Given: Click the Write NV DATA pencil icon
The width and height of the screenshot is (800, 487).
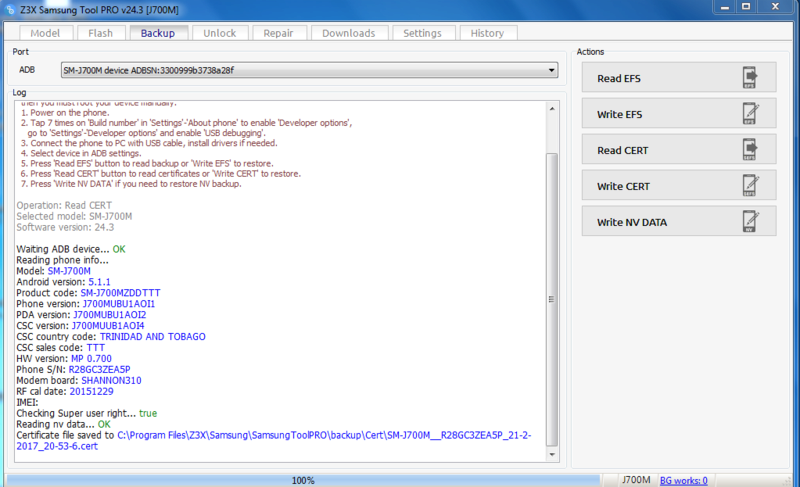Looking at the screenshot, I should tap(750, 221).
